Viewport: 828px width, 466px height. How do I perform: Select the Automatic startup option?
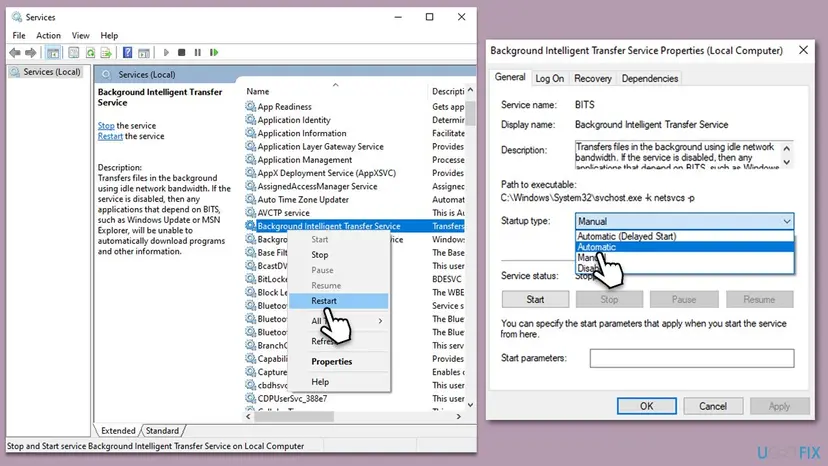(684, 247)
